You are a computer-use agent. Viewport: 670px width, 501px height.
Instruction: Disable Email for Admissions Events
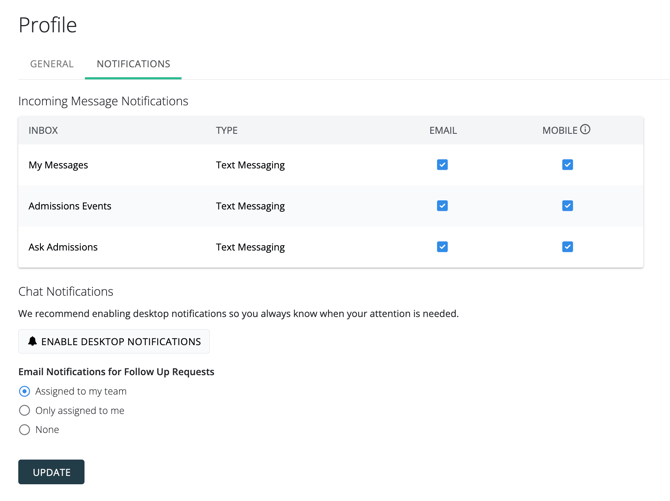pos(442,206)
